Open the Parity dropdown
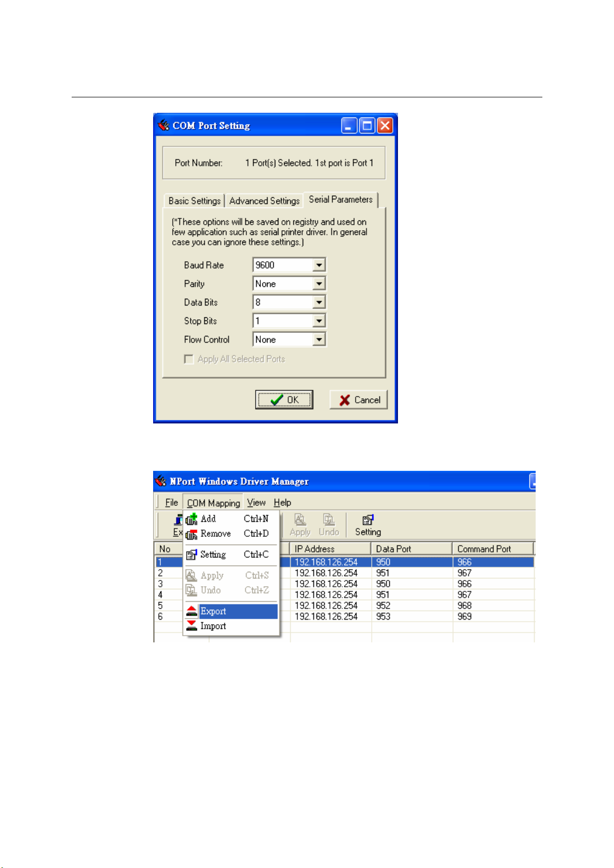Screen dimensions: 614x868 [x=319, y=284]
